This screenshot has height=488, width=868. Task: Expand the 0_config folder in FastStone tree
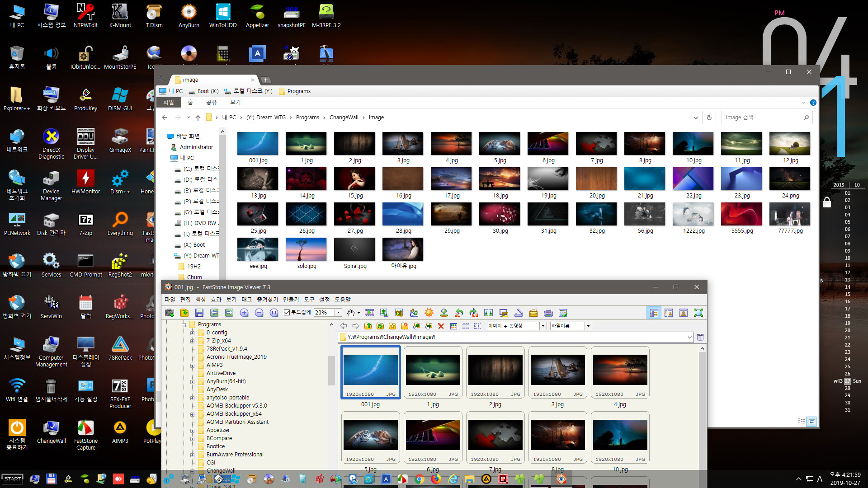click(193, 333)
